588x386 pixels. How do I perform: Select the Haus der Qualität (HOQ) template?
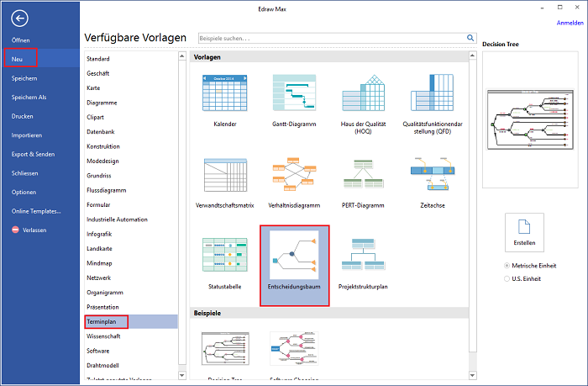click(364, 93)
